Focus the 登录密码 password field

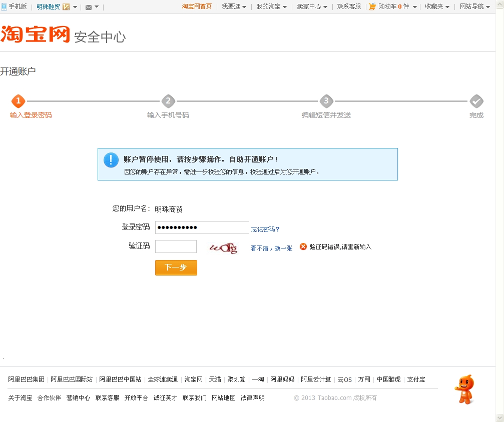pos(202,227)
